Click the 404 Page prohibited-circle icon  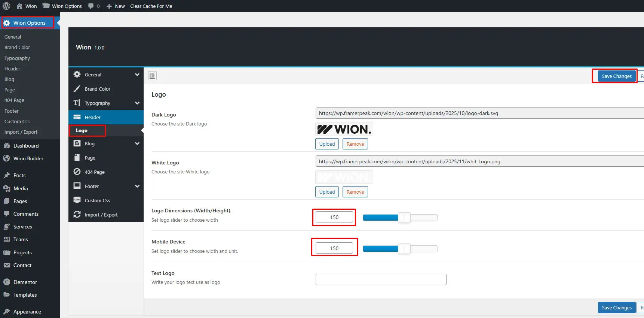[77, 172]
